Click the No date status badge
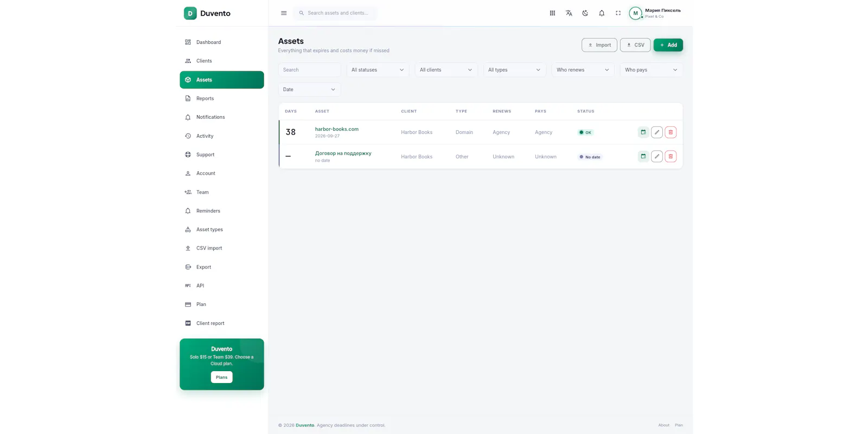Screen dimensions: 868x434 click(590, 157)
